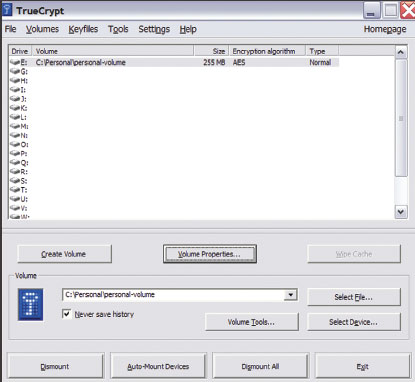Select the O: drive slot
This screenshot has width=415, height=382.
tap(19, 144)
